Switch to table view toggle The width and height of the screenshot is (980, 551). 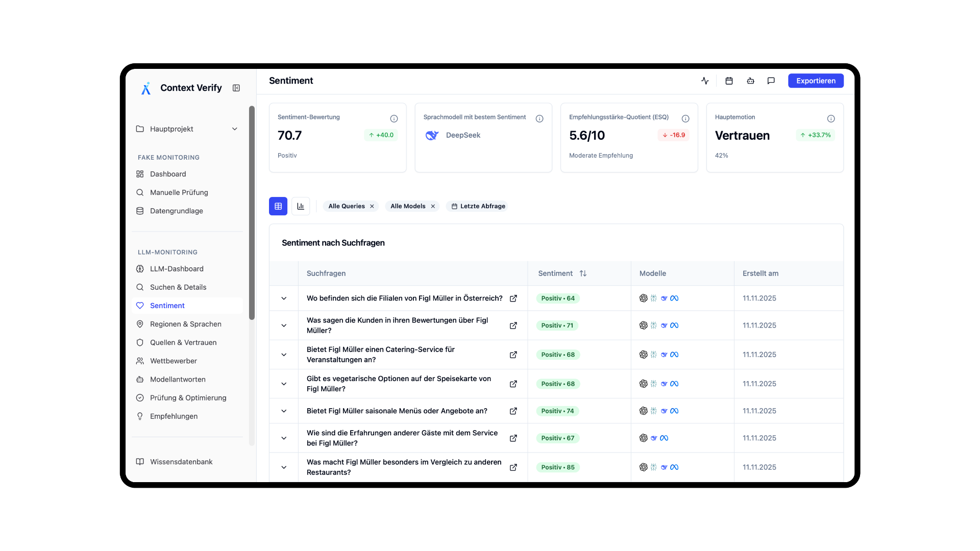pyautogui.click(x=278, y=206)
